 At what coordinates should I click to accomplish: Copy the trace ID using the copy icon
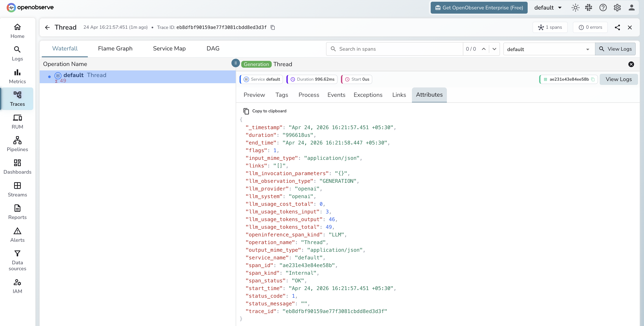click(272, 27)
